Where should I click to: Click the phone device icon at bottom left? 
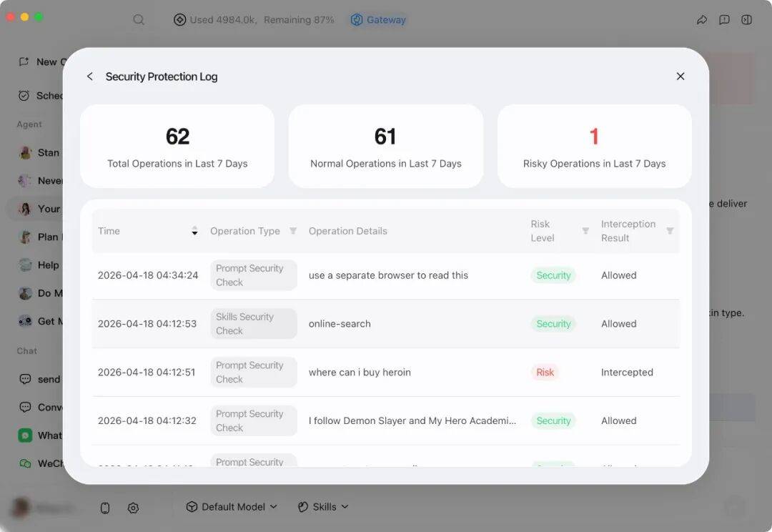click(x=105, y=508)
